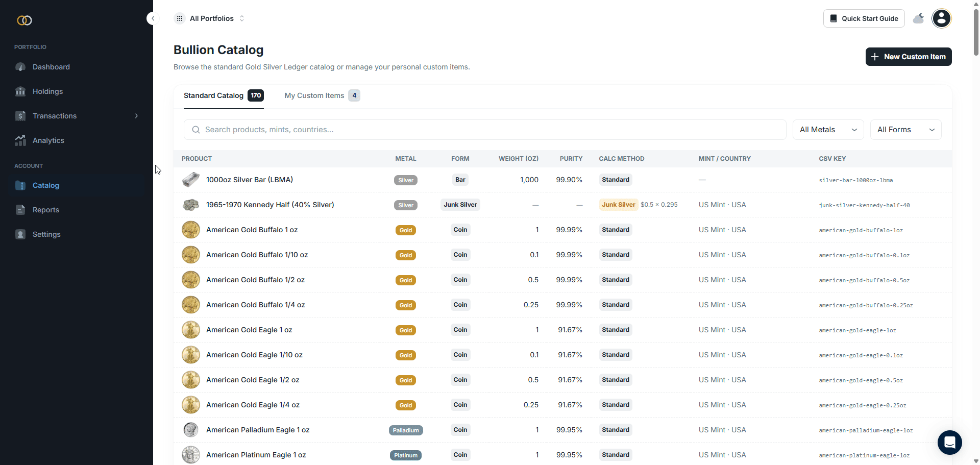
Task: Open the chat support bubble
Action: 950,443
